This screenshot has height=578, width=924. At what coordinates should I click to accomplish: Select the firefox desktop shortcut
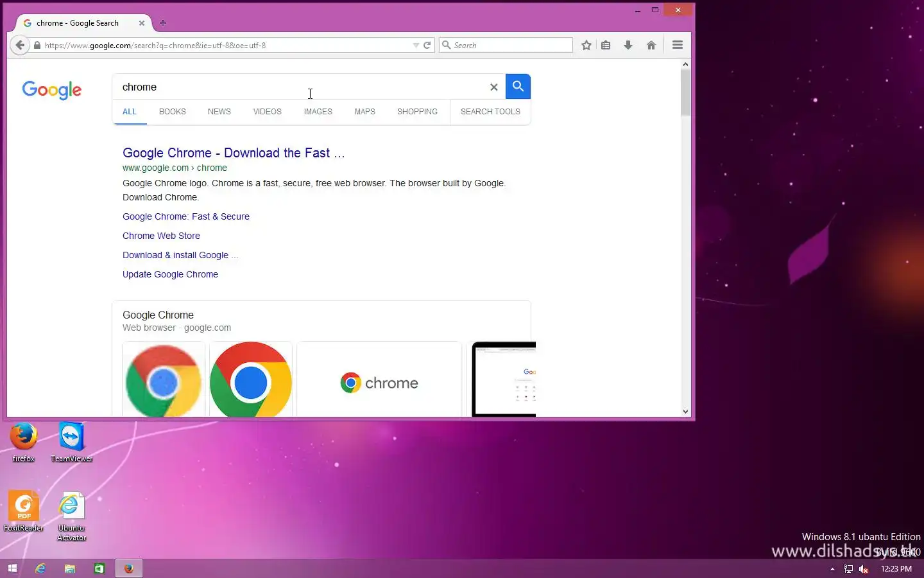(x=24, y=442)
